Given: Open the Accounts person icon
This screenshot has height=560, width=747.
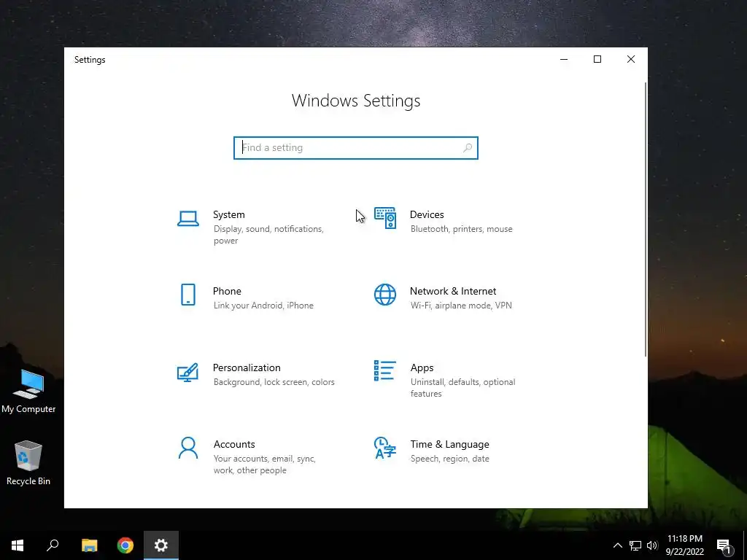Looking at the screenshot, I should pyautogui.click(x=188, y=448).
